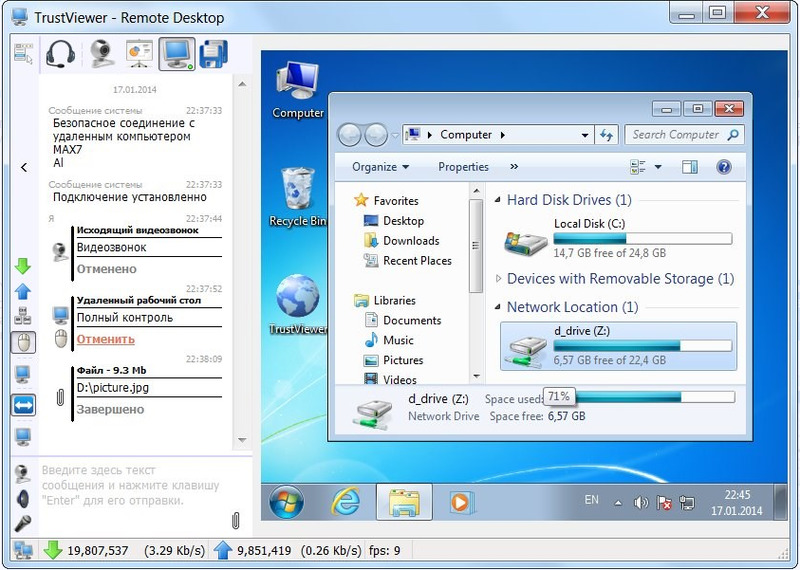This screenshot has width=800, height=570.
Task: Click the monitor icon above stretch button
Action: coord(22,375)
